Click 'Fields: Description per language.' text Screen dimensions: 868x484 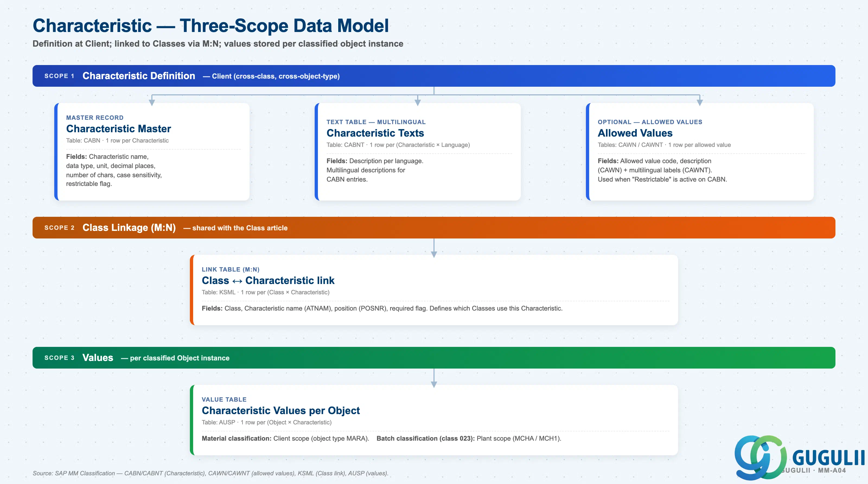click(x=375, y=161)
